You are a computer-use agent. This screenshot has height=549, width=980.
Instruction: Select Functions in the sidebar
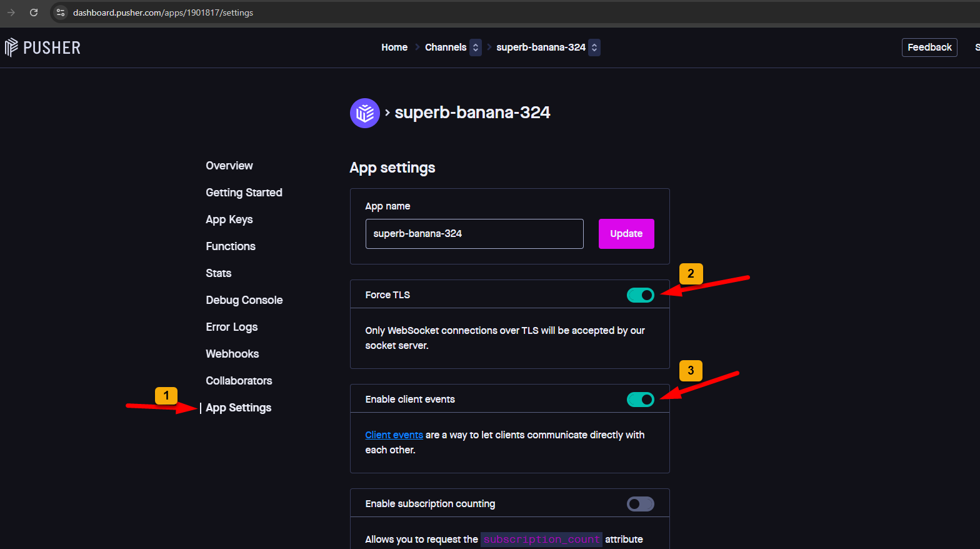pyautogui.click(x=231, y=246)
